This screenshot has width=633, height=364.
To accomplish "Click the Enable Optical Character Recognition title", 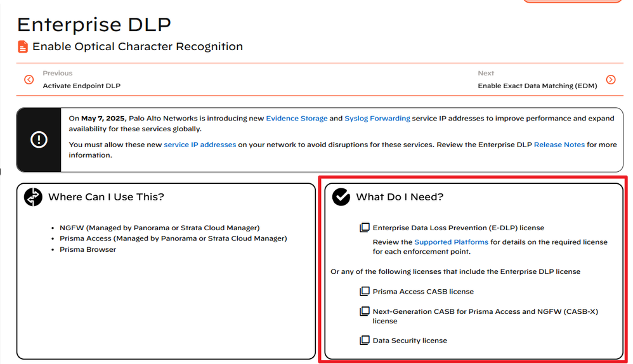I will [138, 47].
